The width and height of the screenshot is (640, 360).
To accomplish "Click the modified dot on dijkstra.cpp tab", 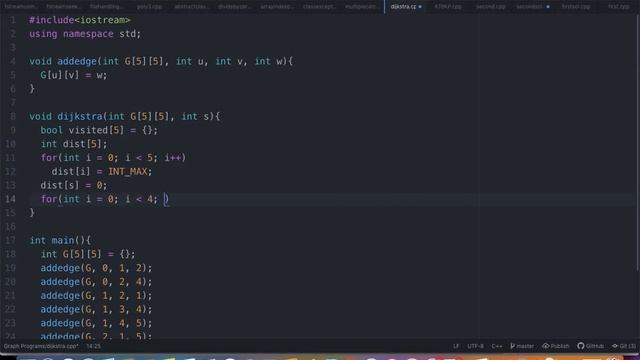I will [x=420, y=7].
